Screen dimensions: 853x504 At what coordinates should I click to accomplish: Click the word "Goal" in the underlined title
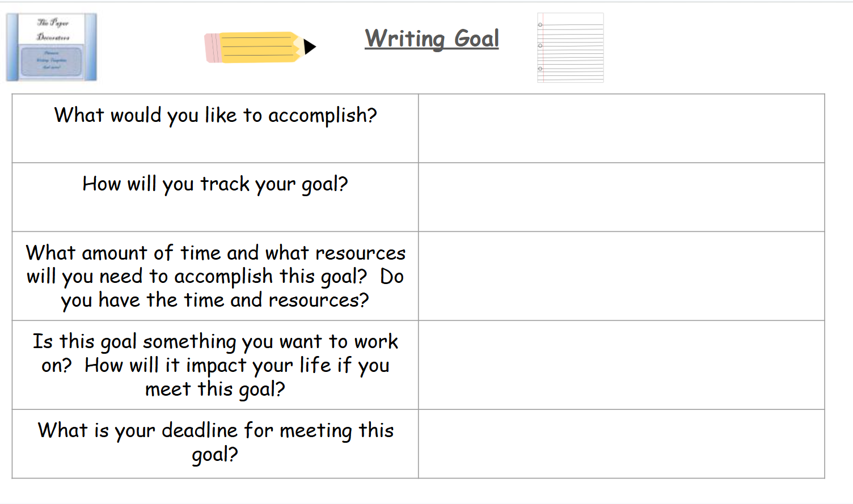476,39
